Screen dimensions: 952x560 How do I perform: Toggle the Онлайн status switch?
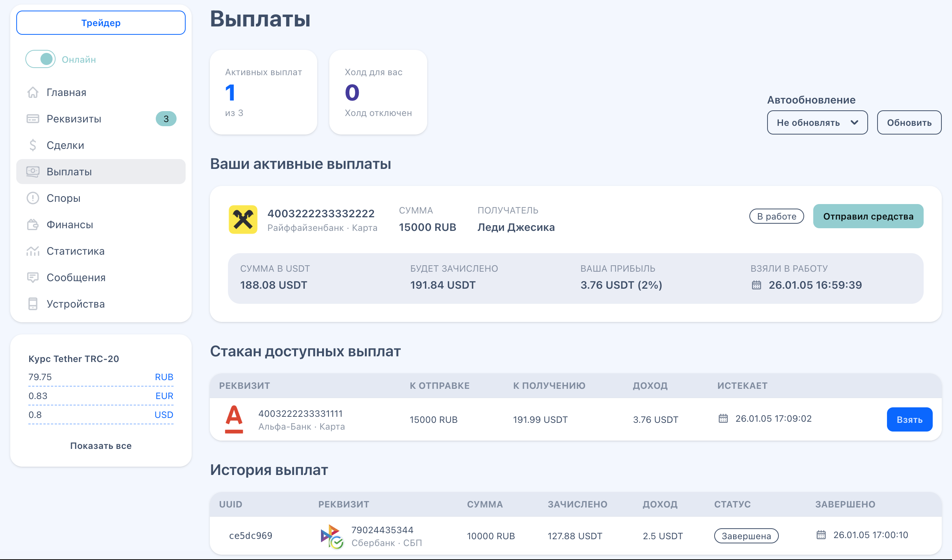point(40,59)
